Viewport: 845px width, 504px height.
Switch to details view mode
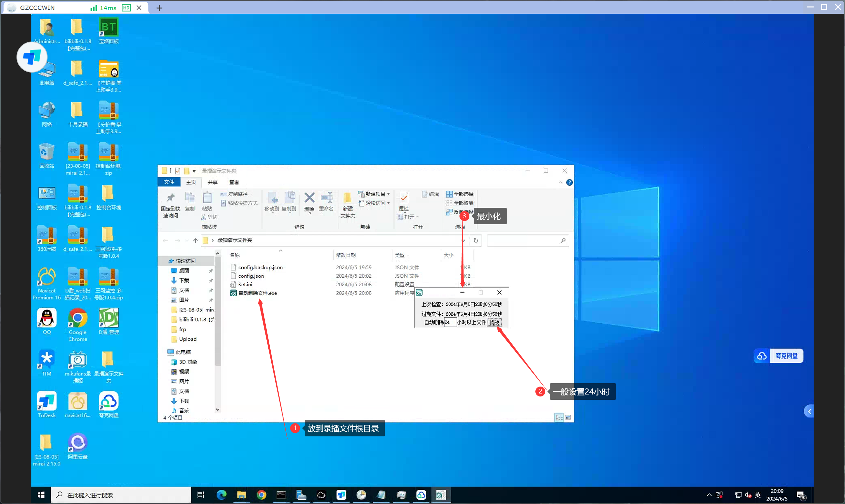[x=558, y=417]
